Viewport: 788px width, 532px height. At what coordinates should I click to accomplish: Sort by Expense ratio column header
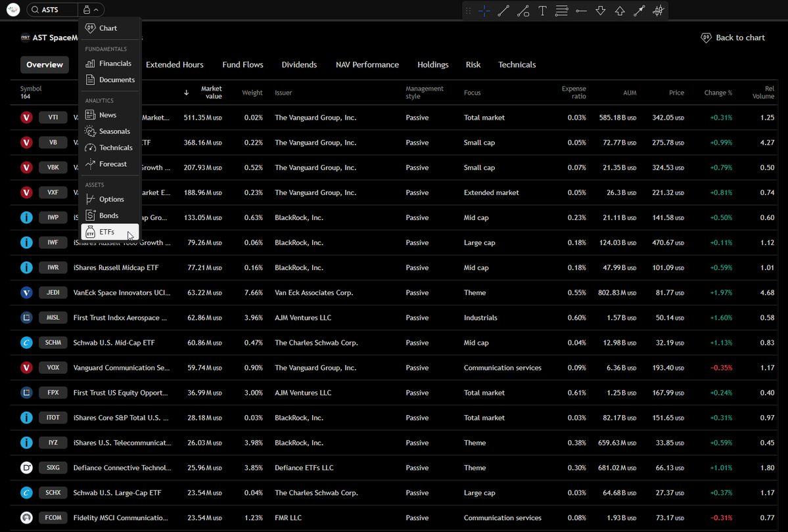point(574,93)
